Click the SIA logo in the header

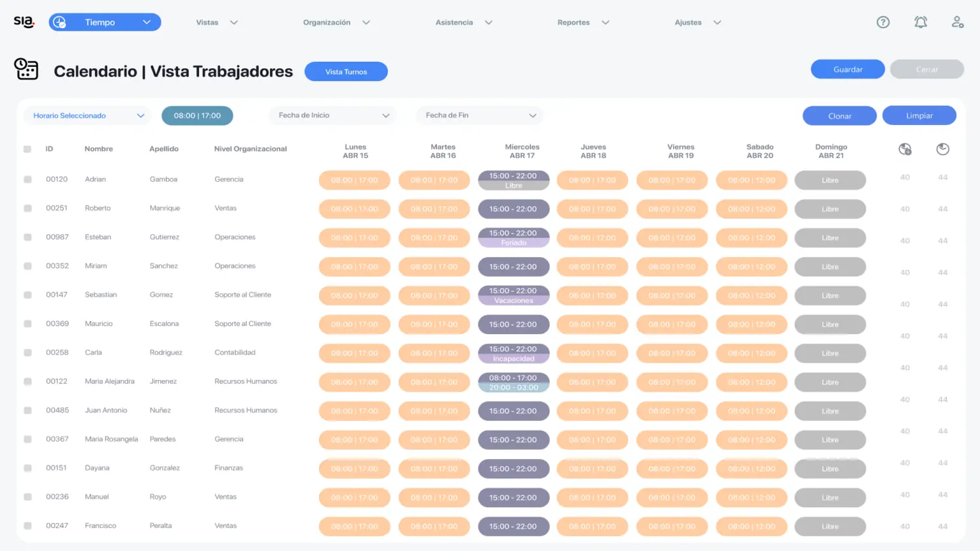click(24, 22)
